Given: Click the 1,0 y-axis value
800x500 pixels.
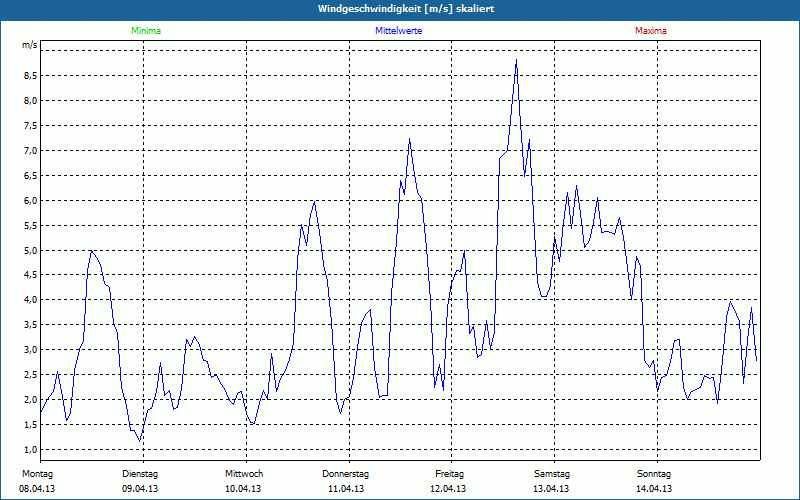Looking at the screenshot, I should click(30, 449).
